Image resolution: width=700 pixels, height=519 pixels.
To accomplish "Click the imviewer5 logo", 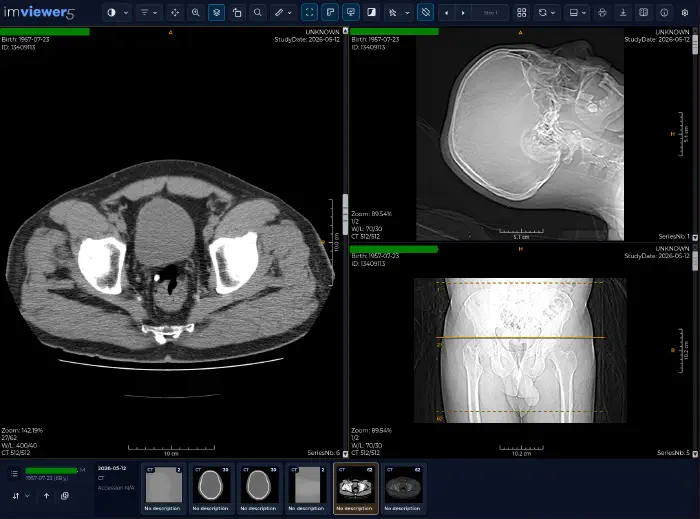I will 39,12.
